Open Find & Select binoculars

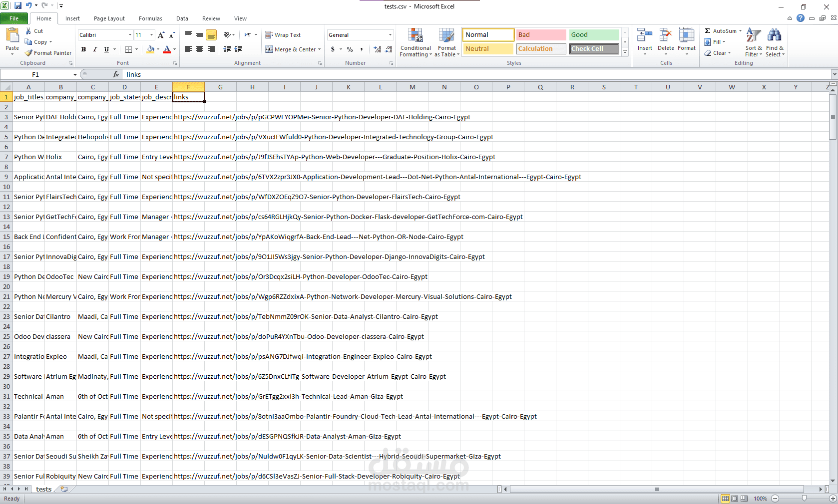pyautogui.click(x=775, y=42)
